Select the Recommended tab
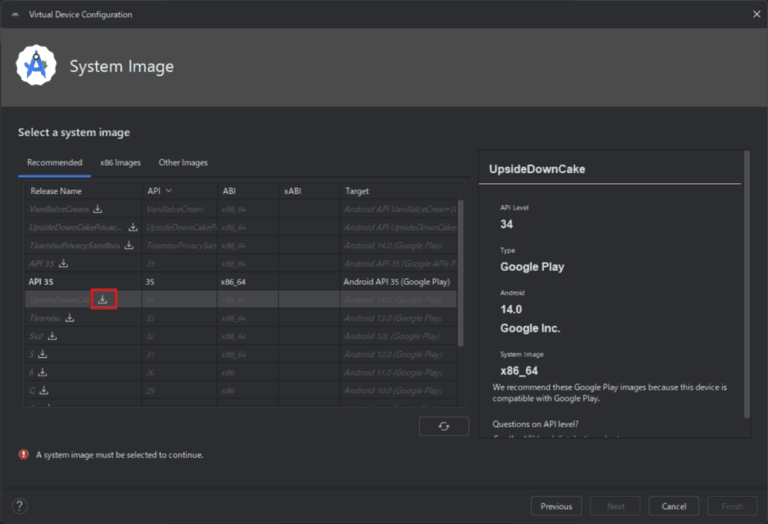The width and height of the screenshot is (768, 524). click(x=55, y=162)
